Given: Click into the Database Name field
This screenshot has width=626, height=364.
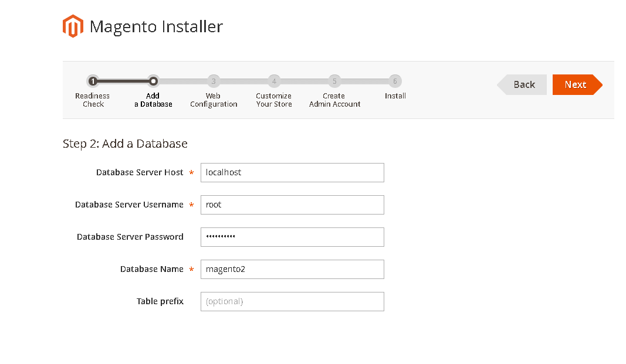Looking at the screenshot, I should pyautogui.click(x=292, y=270).
